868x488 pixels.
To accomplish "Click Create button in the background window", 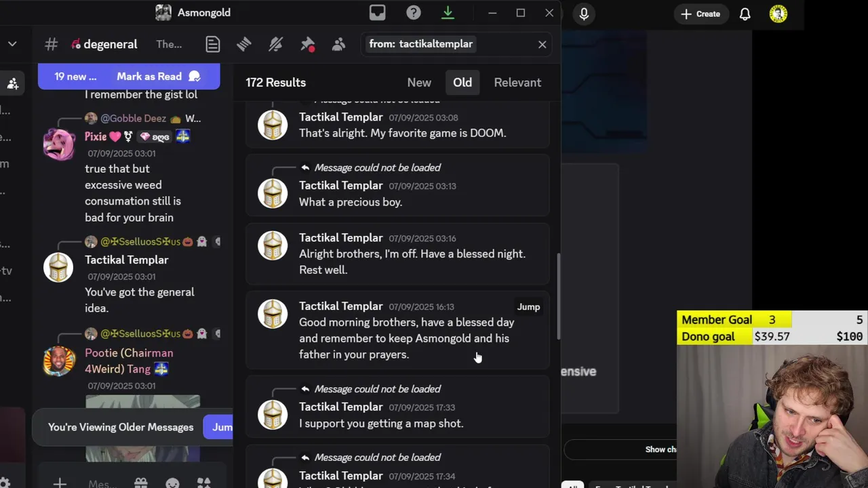I will (701, 14).
